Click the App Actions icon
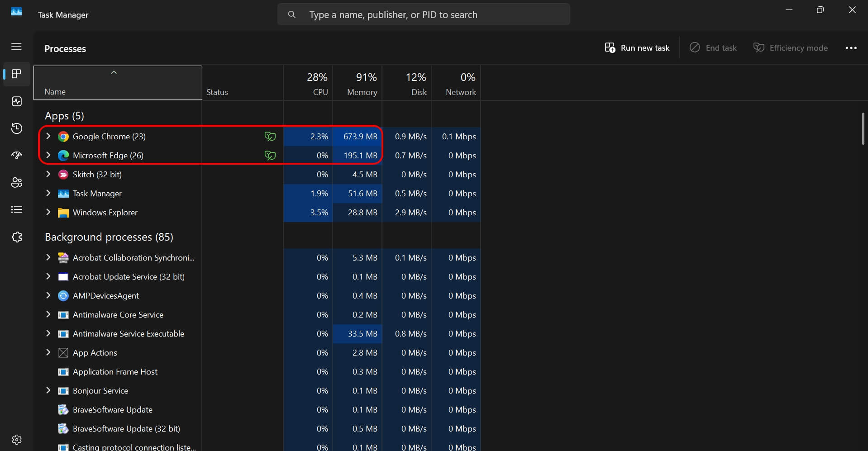Screen dimensions: 868x451 [x=63, y=353]
